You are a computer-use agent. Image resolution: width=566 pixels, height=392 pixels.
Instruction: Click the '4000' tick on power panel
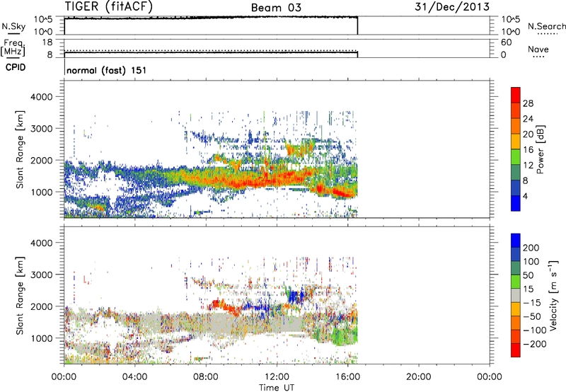(x=41, y=97)
